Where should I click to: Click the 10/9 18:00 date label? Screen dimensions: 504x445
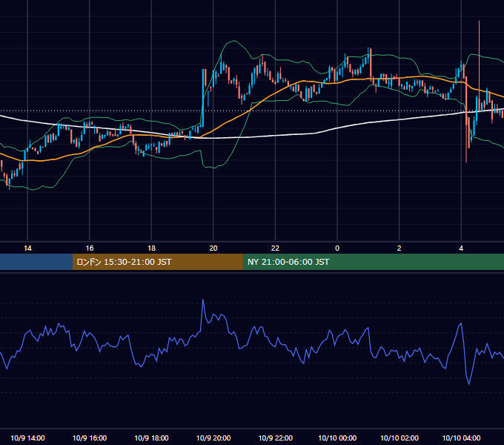point(151,438)
